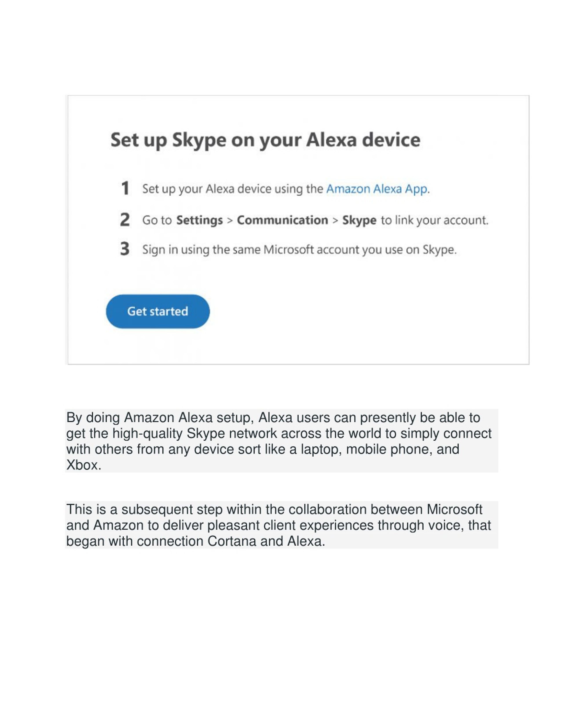The image size is (563, 728).
Task: Click the 'Go to' text in step 2
Action: 157,220
